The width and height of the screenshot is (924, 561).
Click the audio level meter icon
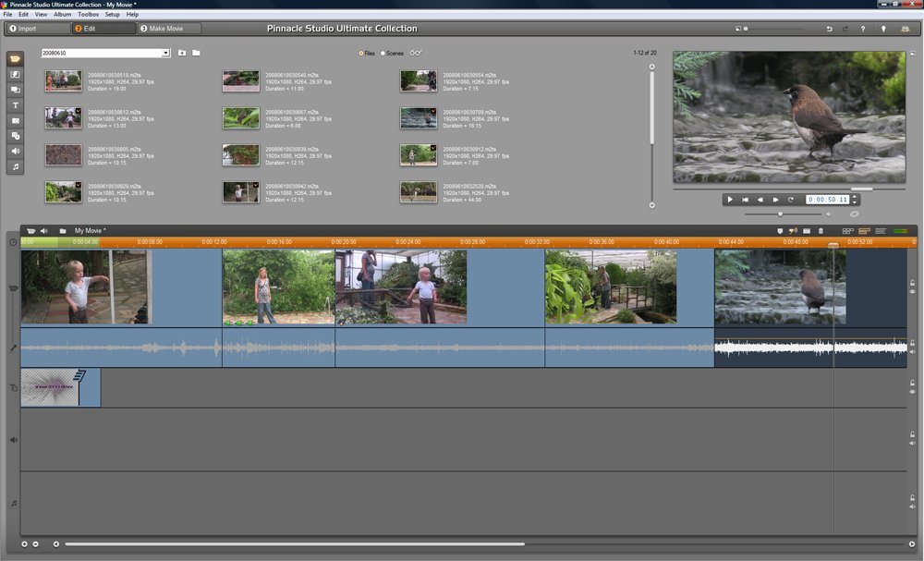[x=900, y=231]
